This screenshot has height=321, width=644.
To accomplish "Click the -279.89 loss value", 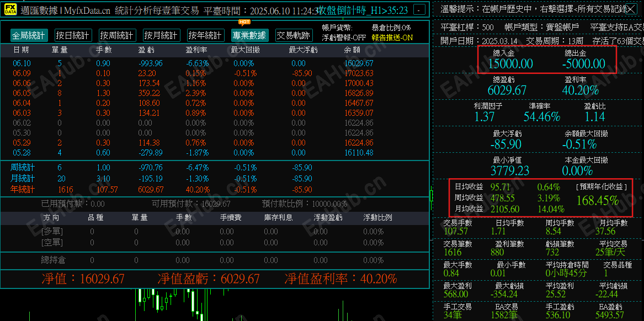I will point(150,152).
